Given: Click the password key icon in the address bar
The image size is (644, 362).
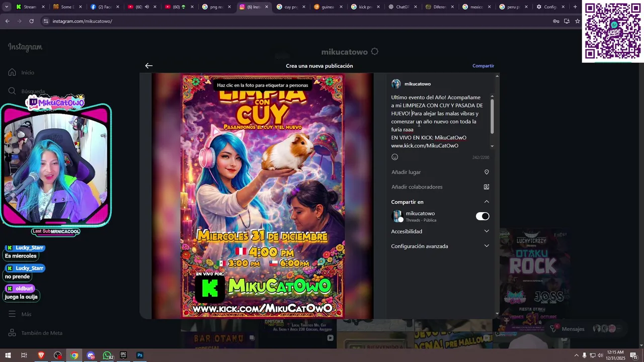Looking at the screenshot, I should (x=556, y=21).
